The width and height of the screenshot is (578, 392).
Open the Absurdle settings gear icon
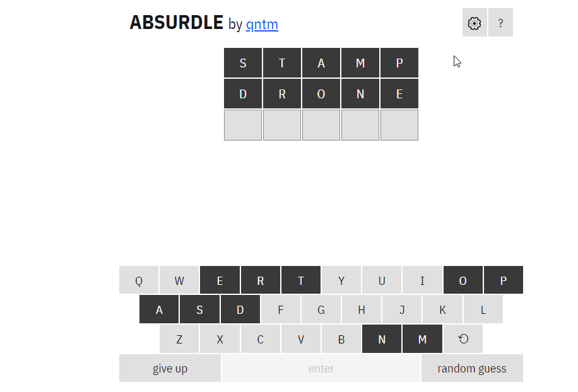[x=475, y=23]
